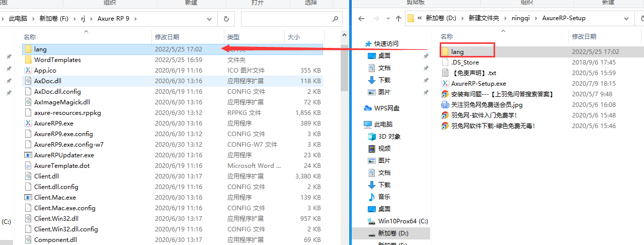
Task: Click the Client.Mac.exe icon
Action: click(28, 198)
